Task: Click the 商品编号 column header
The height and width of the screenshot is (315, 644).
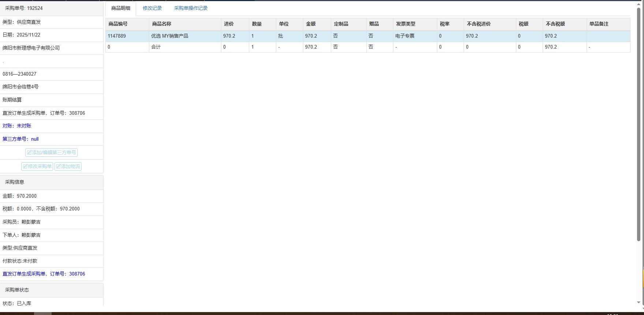Action: pyautogui.click(x=118, y=24)
